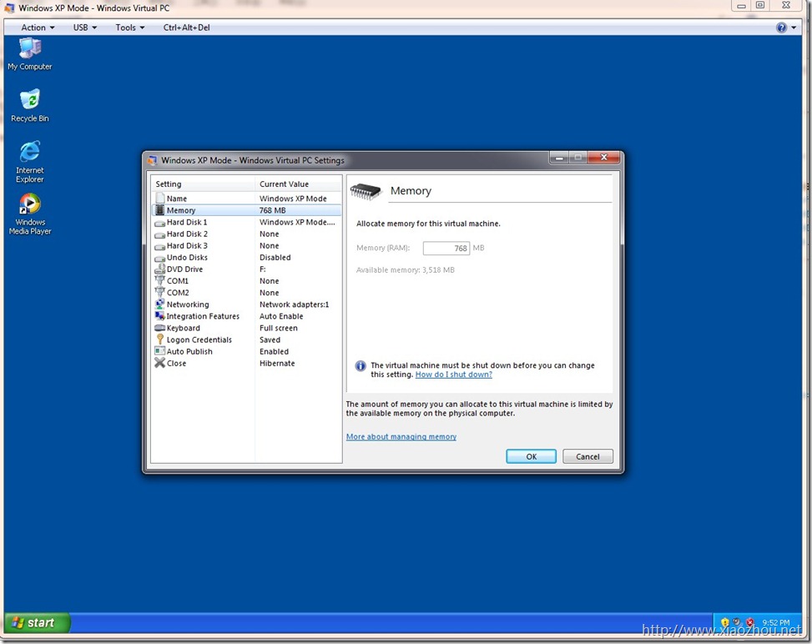Launch Windows Media Player desktop shortcut
Image resolution: width=812 pixels, height=644 pixels.
(x=30, y=214)
